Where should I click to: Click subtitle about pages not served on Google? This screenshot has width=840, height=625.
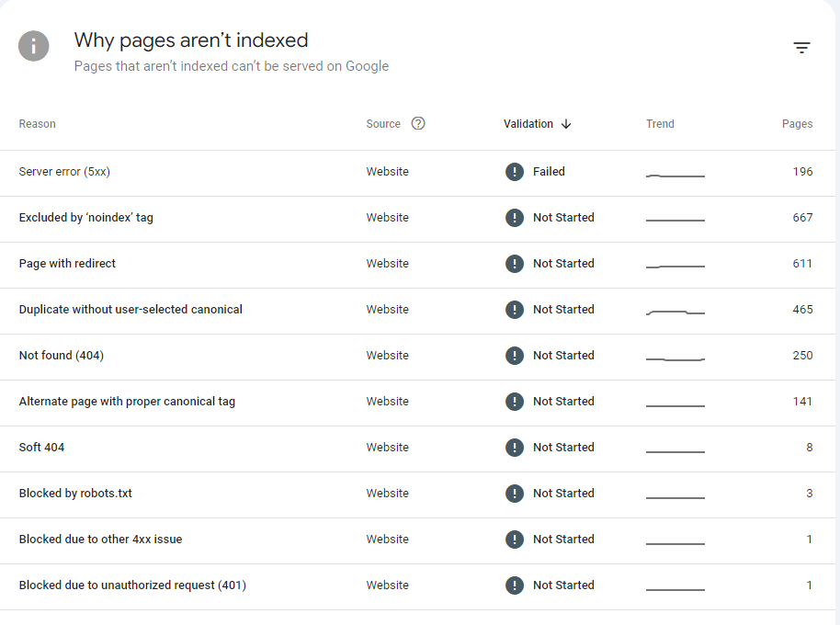point(232,66)
